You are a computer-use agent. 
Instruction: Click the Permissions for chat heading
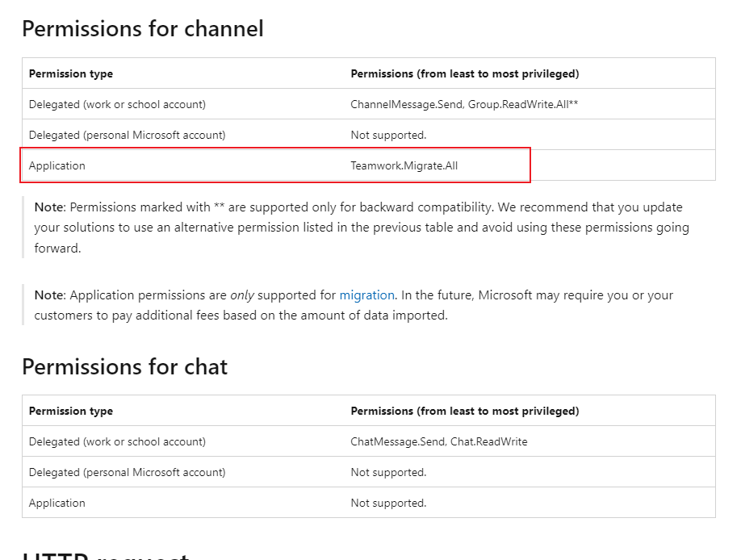[124, 366]
